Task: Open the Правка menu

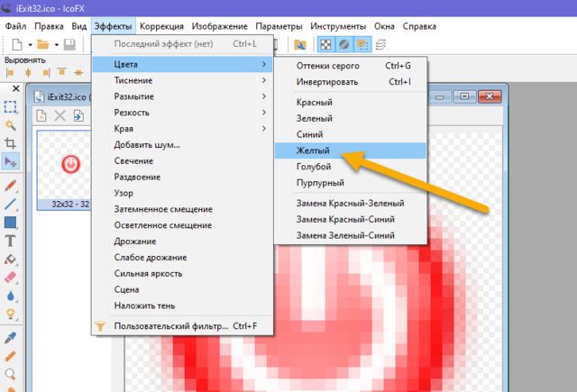Action: [49, 26]
